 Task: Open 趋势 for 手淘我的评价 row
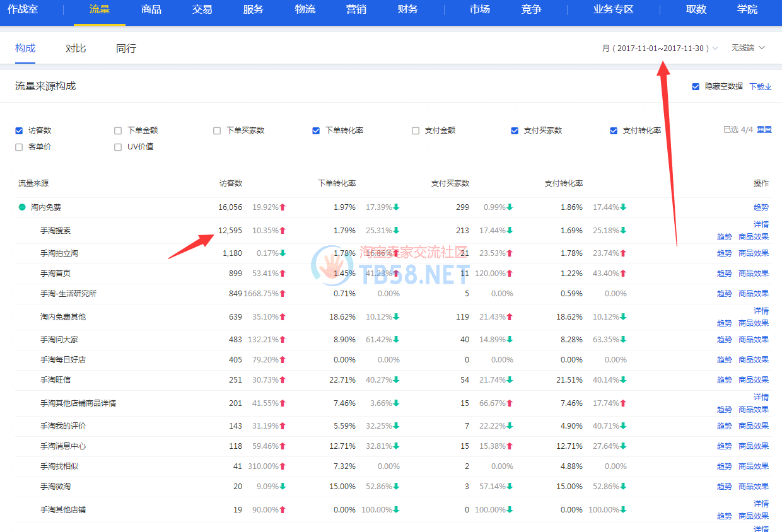pos(725,426)
